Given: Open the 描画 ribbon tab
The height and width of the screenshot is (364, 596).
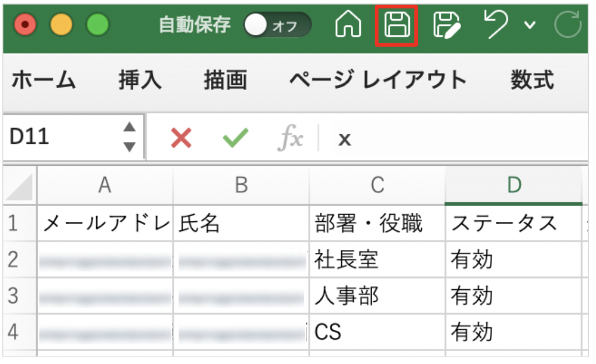Looking at the screenshot, I should click(225, 80).
